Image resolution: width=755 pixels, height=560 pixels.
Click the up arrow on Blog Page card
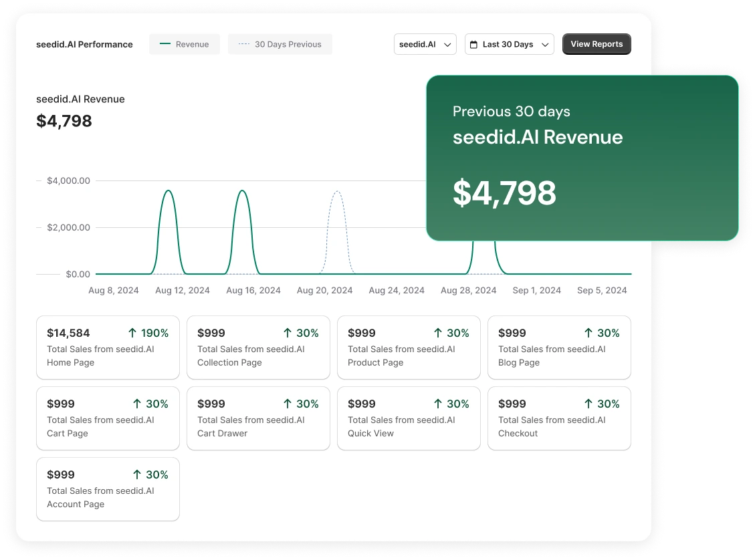coord(588,333)
